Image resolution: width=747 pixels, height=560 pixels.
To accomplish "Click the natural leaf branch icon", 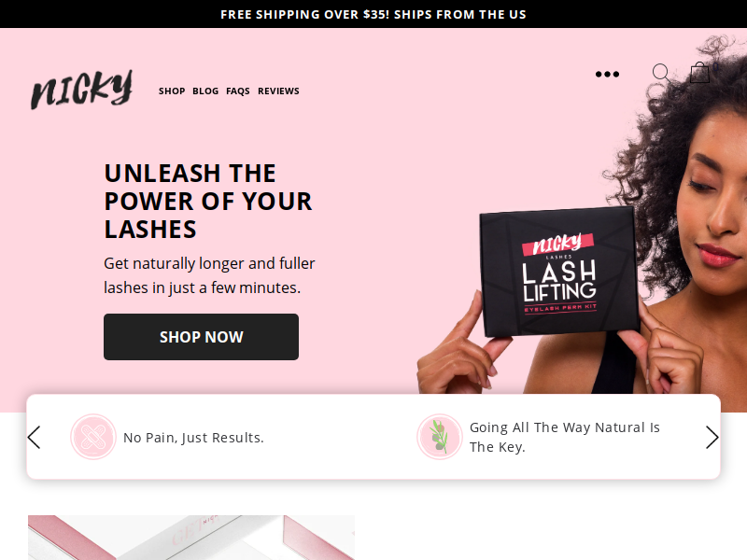I will click(x=439, y=437).
